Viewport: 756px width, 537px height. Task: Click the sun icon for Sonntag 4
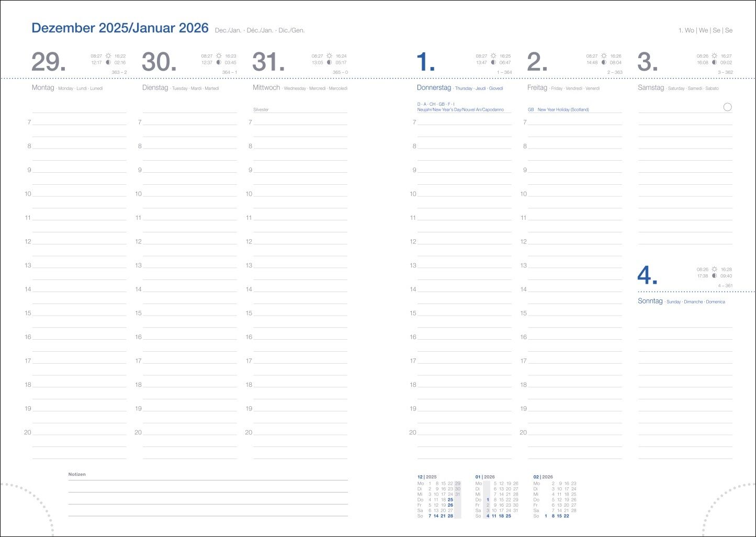(x=714, y=269)
